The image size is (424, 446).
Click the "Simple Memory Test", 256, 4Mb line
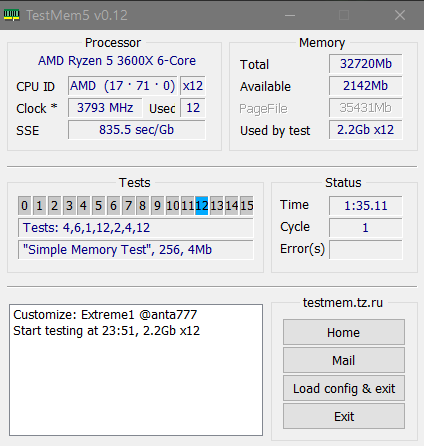(136, 250)
